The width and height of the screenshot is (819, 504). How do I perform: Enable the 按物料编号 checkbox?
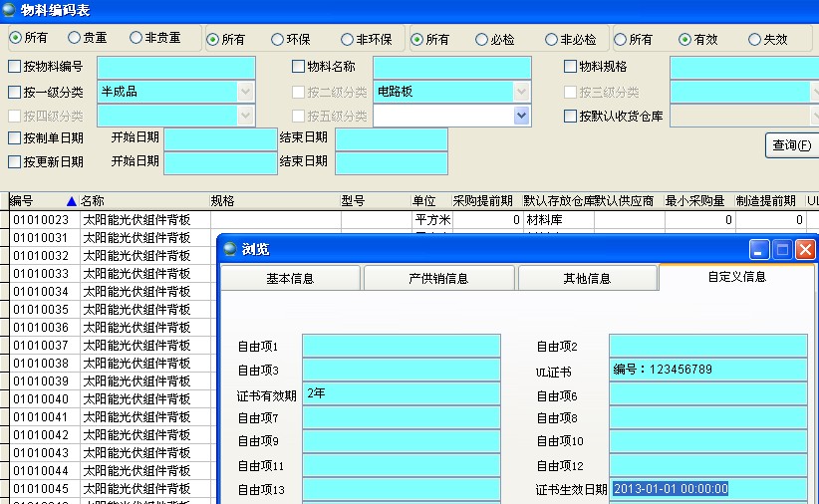coord(14,67)
